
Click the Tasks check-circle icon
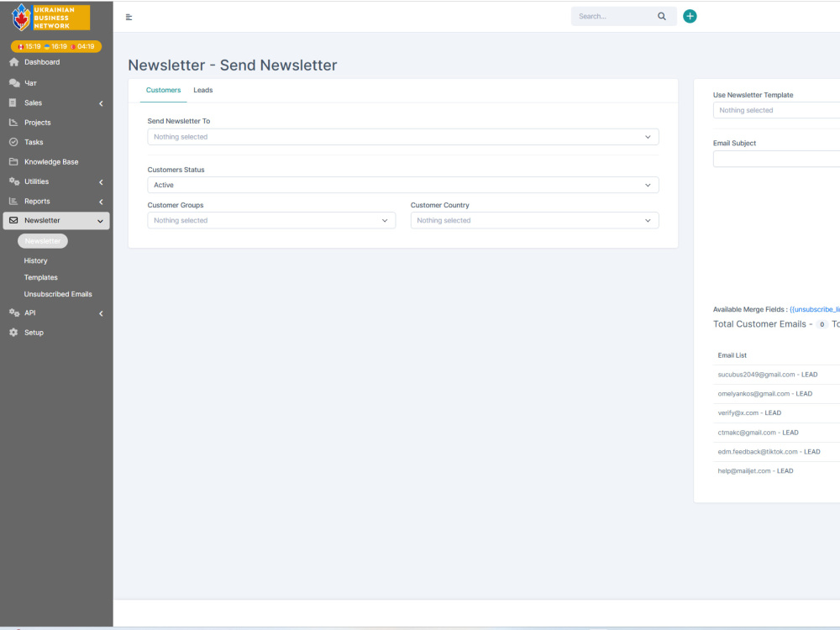13,142
